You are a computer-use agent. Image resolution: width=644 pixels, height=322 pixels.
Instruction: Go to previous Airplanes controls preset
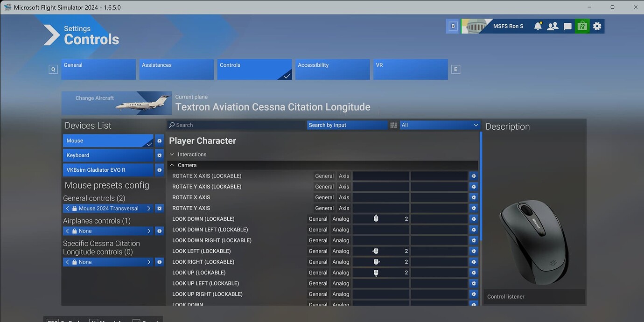(68, 231)
